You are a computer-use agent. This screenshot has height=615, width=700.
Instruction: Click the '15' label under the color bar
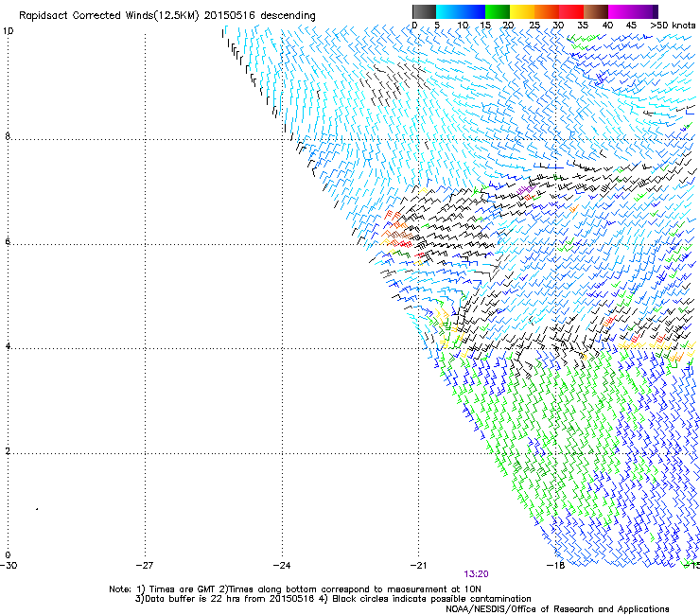pos(485,26)
